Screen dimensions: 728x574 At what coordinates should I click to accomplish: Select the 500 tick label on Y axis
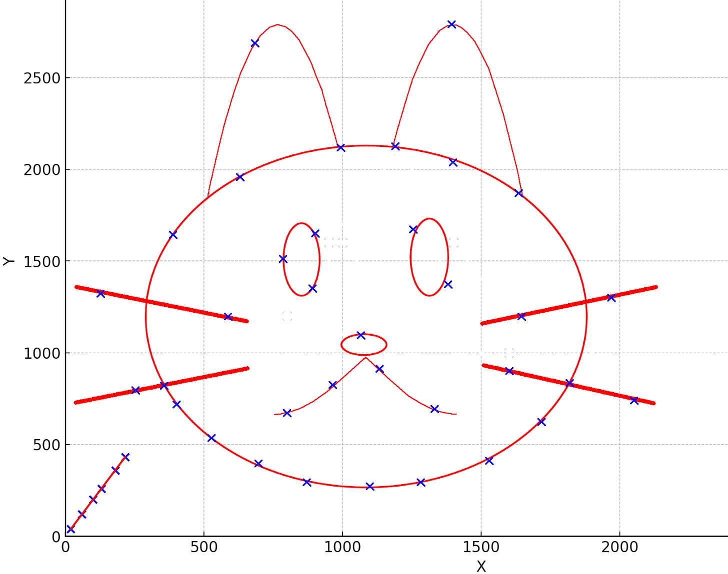point(47,445)
